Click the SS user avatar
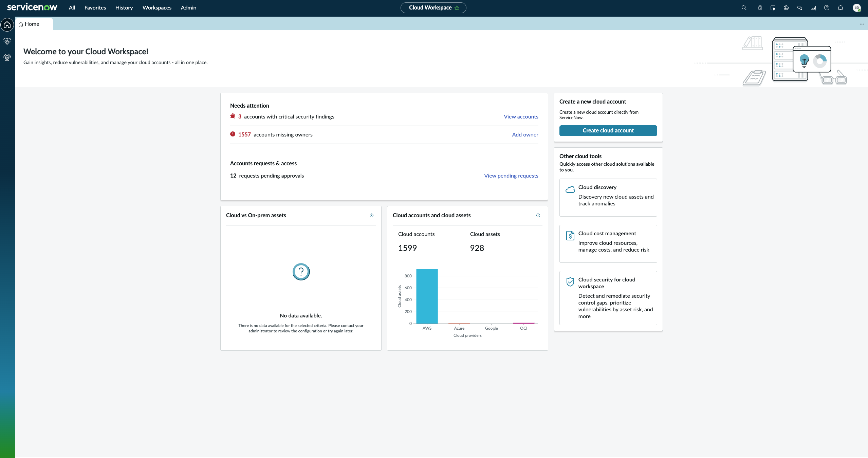 click(x=857, y=8)
